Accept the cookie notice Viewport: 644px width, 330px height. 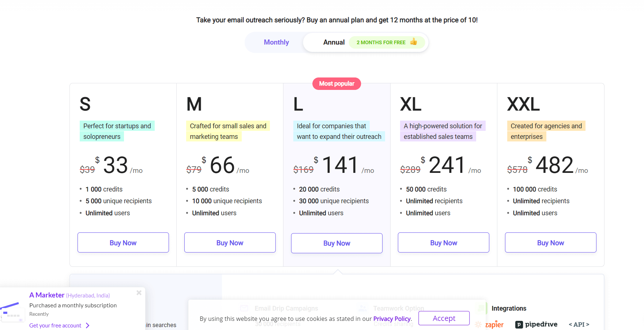(444, 318)
